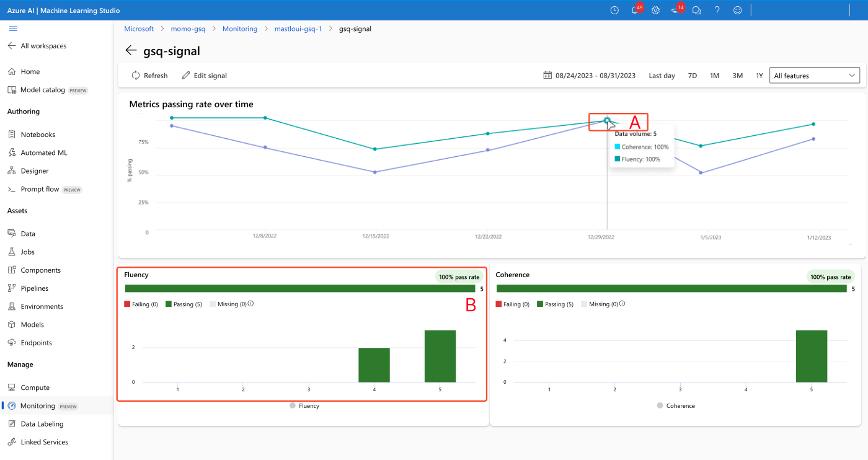The width and height of the screenshot is (868, 460).
Task: Toggle Missing legend in Fluency chart
Action: pos(228,304)
